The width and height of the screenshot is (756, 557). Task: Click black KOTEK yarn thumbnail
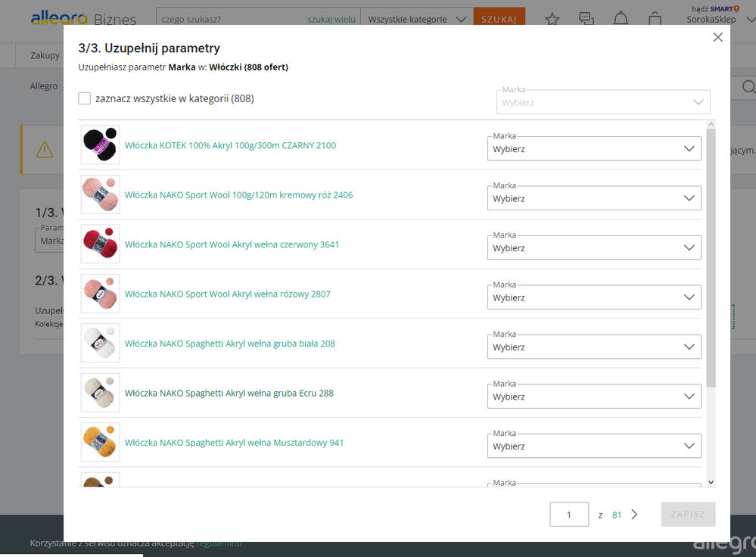[x=101, y=145]
